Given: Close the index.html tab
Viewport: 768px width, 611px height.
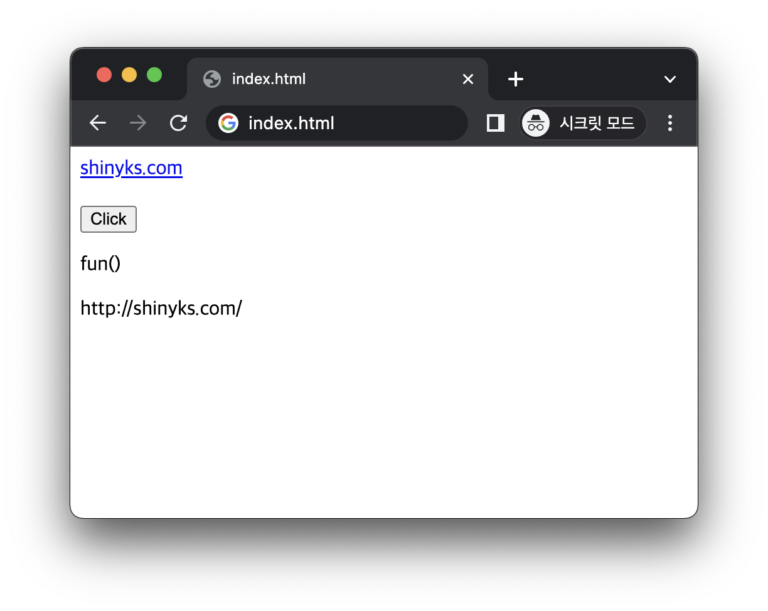Looking at the screenshot, I should (x=468, y=79).
